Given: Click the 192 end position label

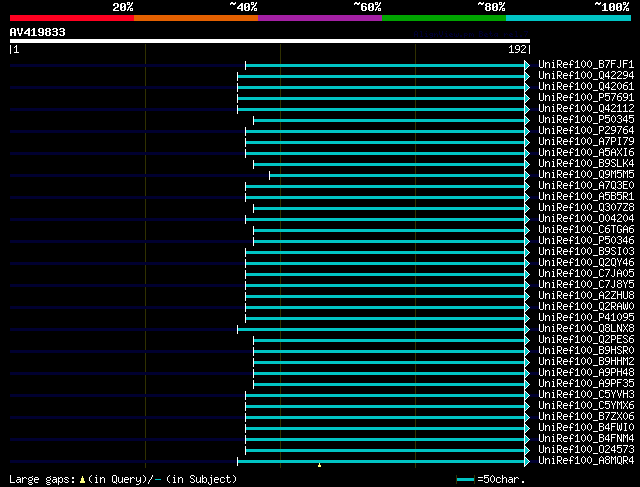Looking at the screenshot, I should tap(517, 49).
